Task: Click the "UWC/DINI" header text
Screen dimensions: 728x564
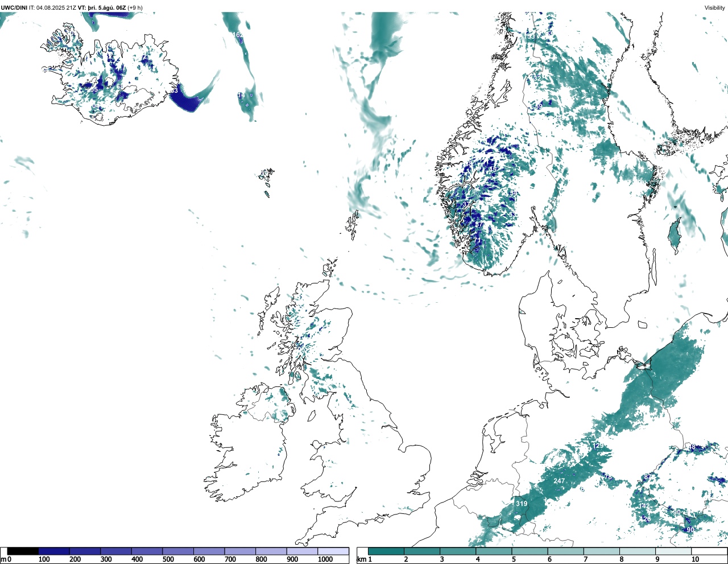Action: 14,7
